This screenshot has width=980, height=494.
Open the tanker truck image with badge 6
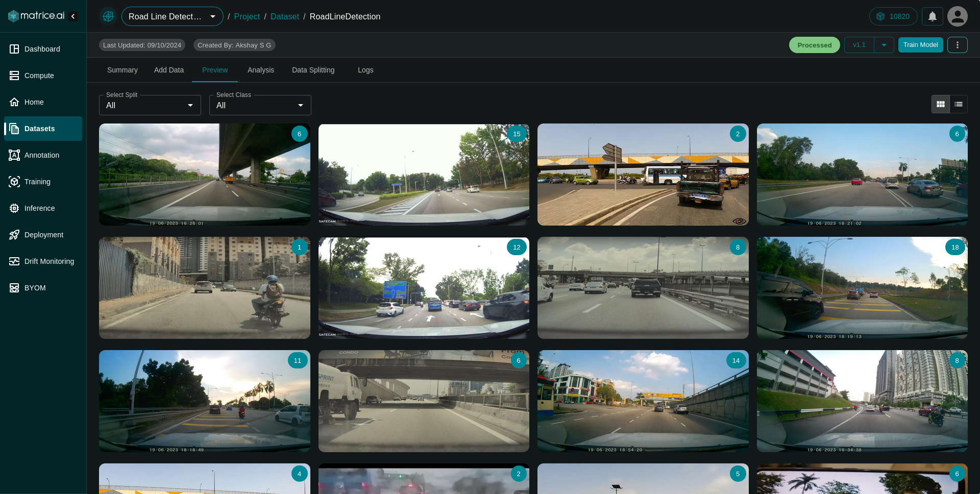point(424,401)
